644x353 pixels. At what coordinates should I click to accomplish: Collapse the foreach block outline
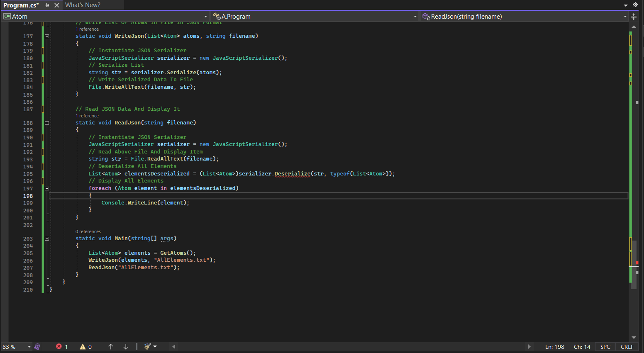[47, 188]
